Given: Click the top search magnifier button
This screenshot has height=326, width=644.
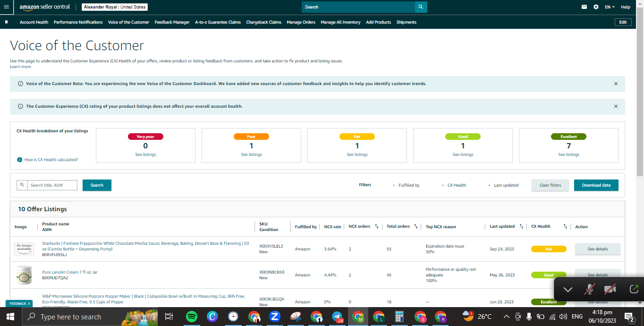Looking at the screenshot, I should tap(421, 7).
